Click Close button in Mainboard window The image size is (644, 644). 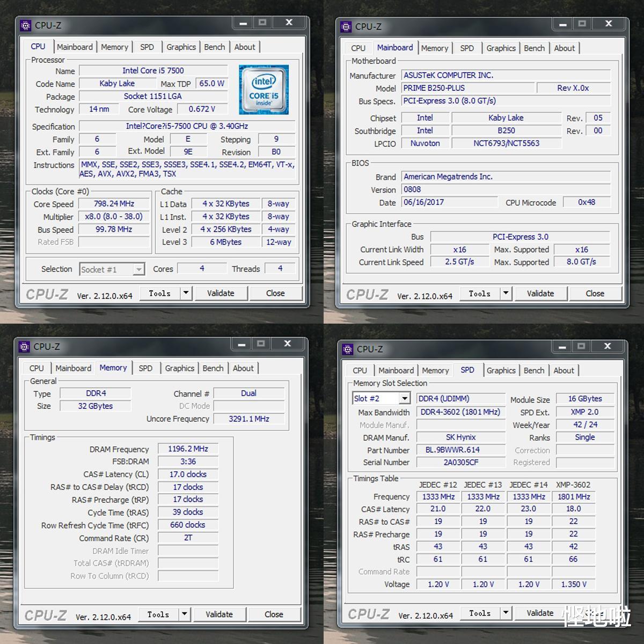click(x=595, y=294)
